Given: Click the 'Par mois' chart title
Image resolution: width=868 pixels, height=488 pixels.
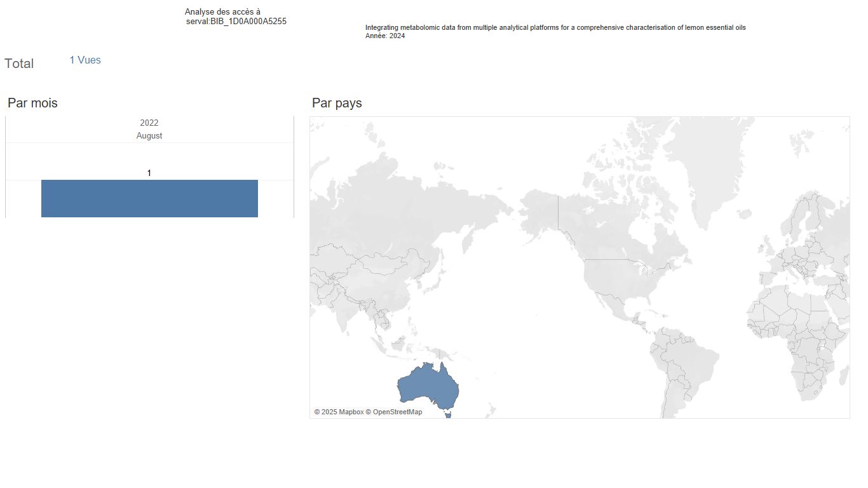Looking at the screenshot, I should point(32,103).
